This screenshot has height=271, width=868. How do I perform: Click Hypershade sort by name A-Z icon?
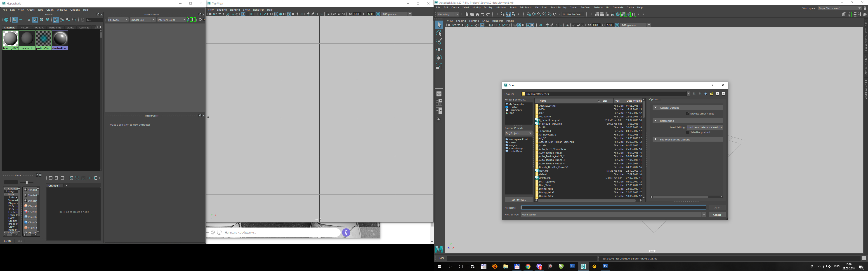[x=56, y=19]
